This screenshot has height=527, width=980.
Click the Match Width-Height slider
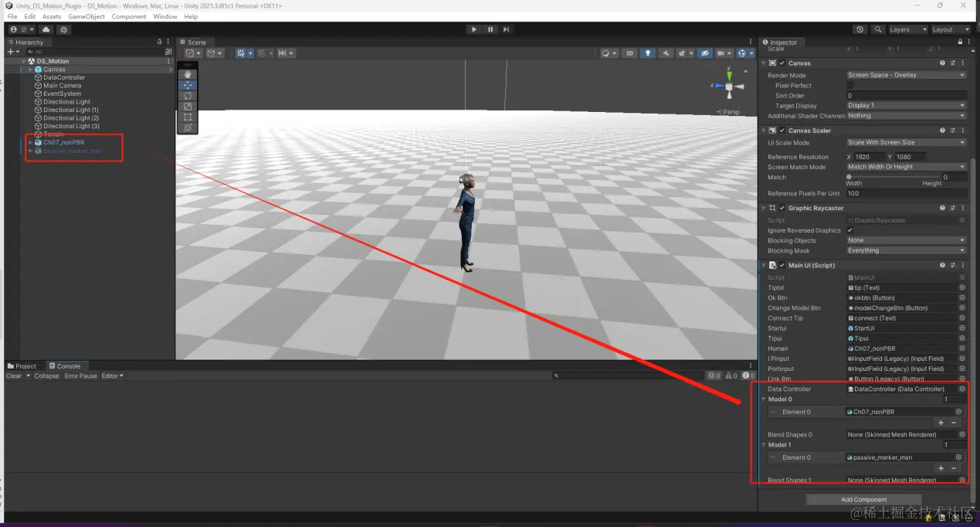(894, 177)
